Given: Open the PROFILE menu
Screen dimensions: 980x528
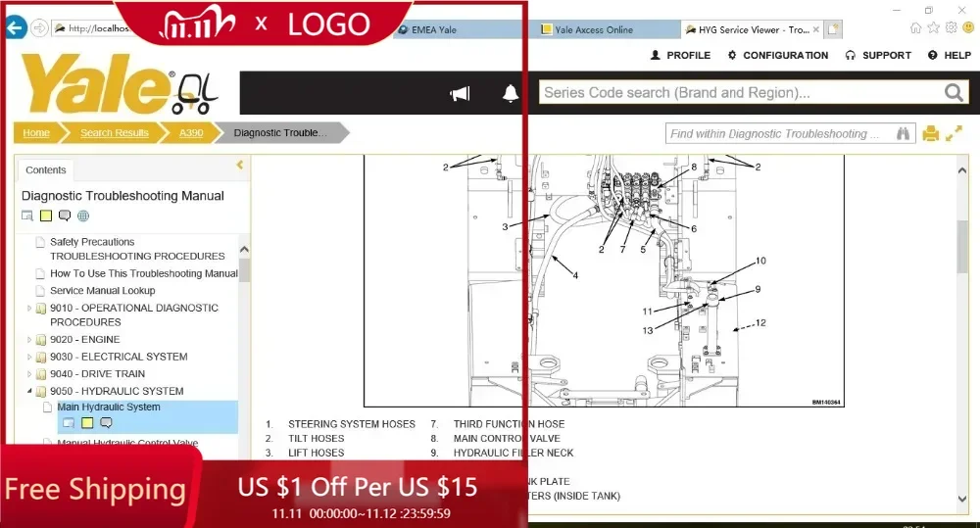Looking at the screenshot, I should [x=680, y=55].
